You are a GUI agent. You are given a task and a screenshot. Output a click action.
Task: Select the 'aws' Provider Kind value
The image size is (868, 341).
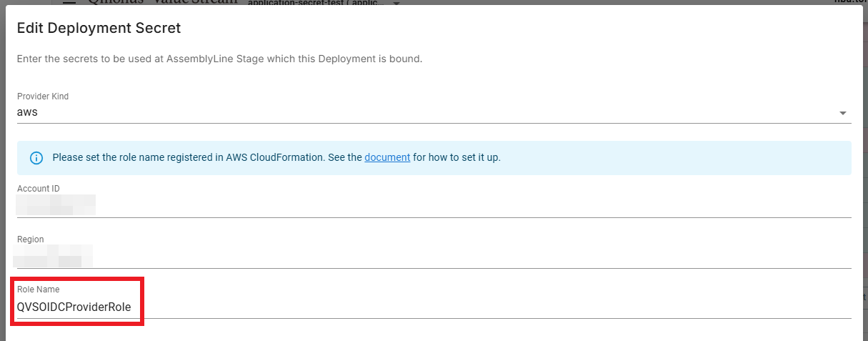point(27,112)
